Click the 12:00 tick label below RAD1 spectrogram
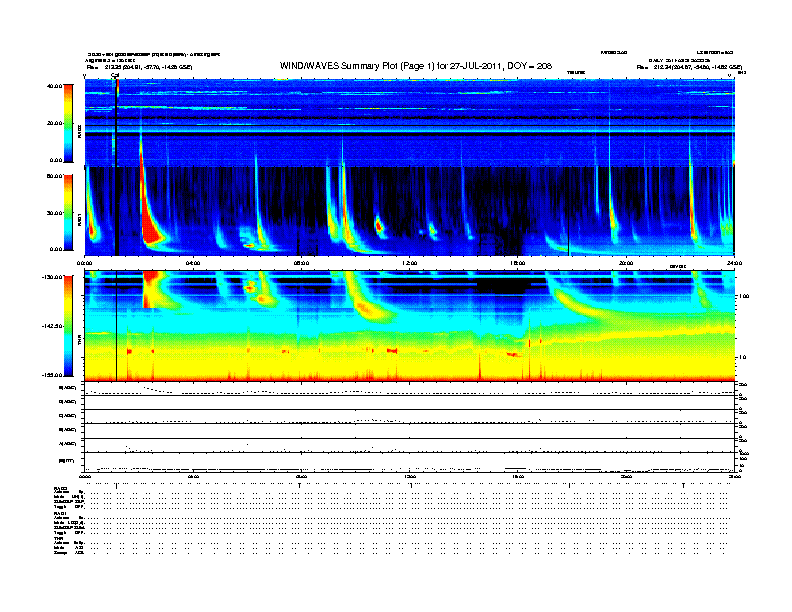 point(410,263)
